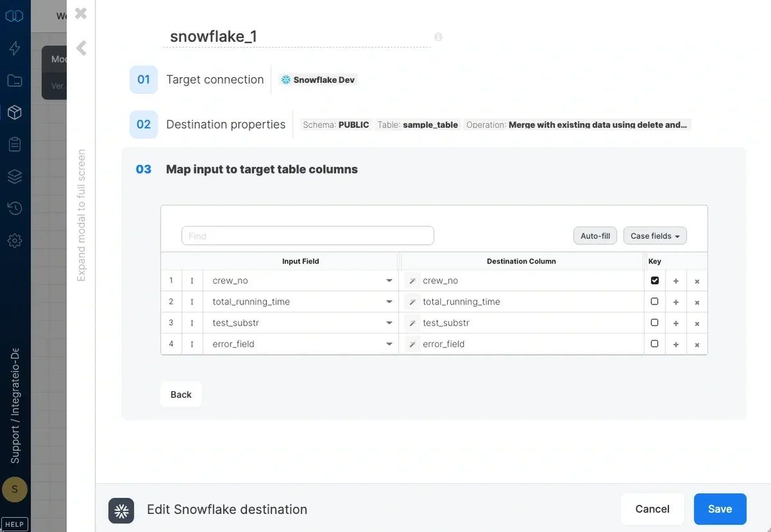This screenshot has width=771, height=532.
Task: Click the Find search input field
Action: [x=307, y=236]
